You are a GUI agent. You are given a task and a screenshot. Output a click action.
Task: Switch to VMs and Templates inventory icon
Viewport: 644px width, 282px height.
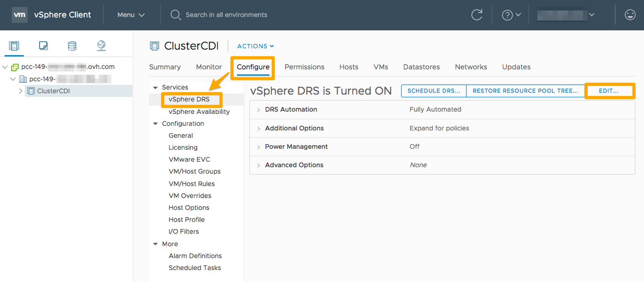(43, 46)
